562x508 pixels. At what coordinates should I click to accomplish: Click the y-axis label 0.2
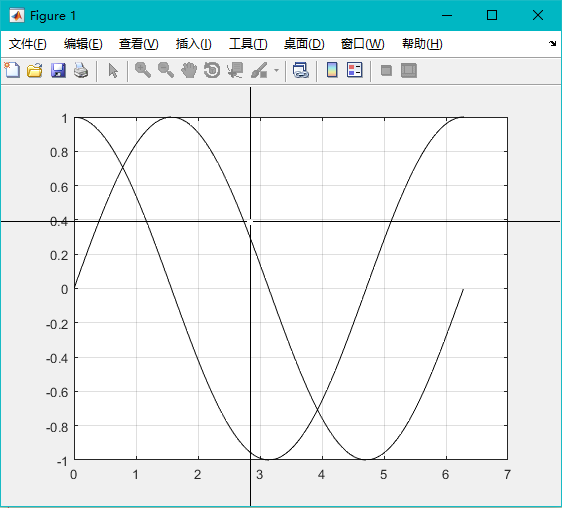click(x=59, y=256)
